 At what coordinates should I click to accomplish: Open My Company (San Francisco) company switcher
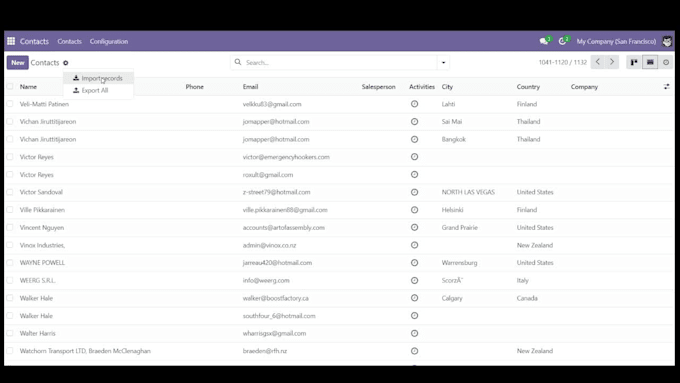pos(616,42)
